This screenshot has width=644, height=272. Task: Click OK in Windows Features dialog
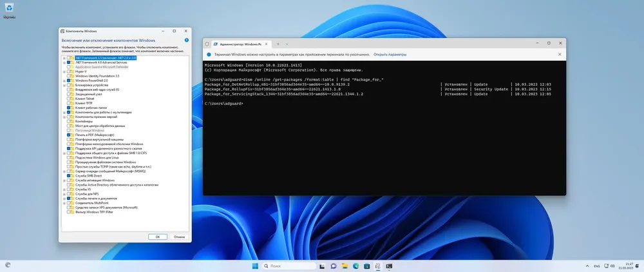[158, 237]
